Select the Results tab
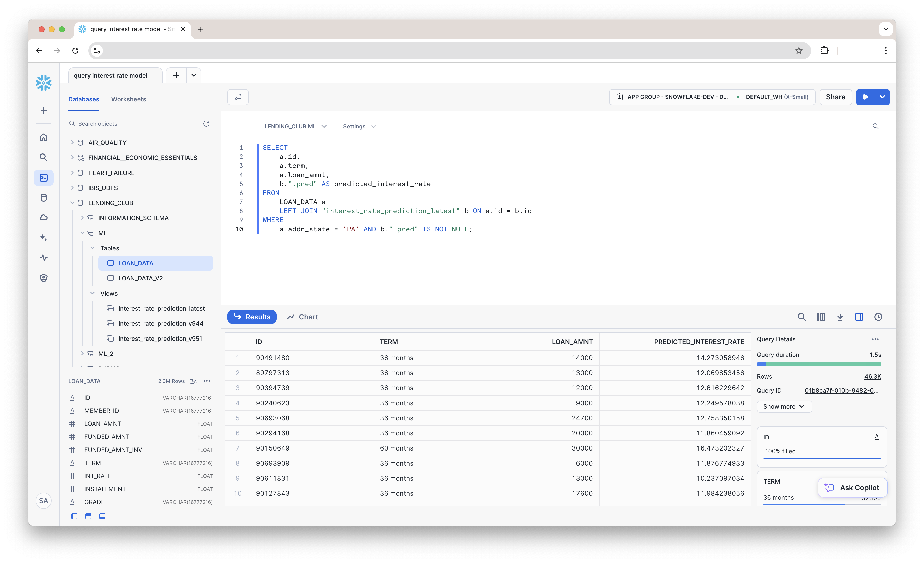 point(252,317)
